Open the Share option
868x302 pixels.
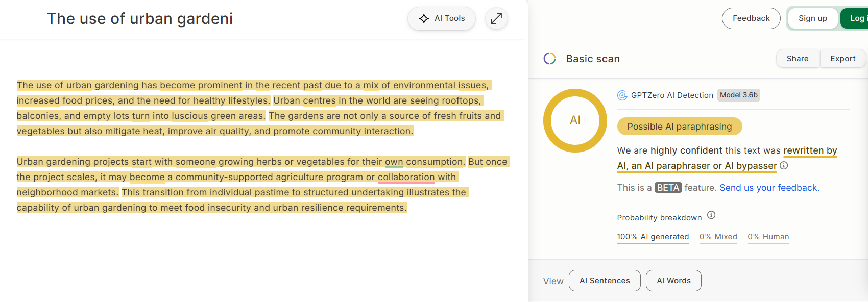pyautogui.click(x=798, y=59)
